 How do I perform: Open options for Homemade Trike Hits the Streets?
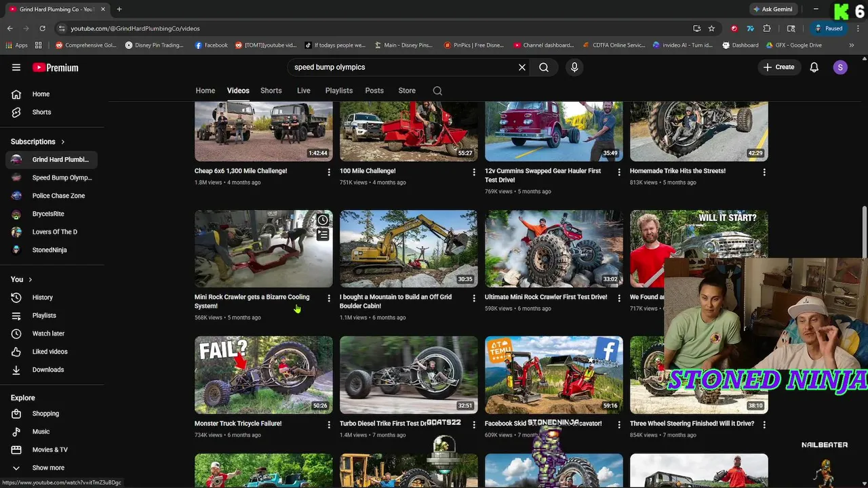coord(764,172)
